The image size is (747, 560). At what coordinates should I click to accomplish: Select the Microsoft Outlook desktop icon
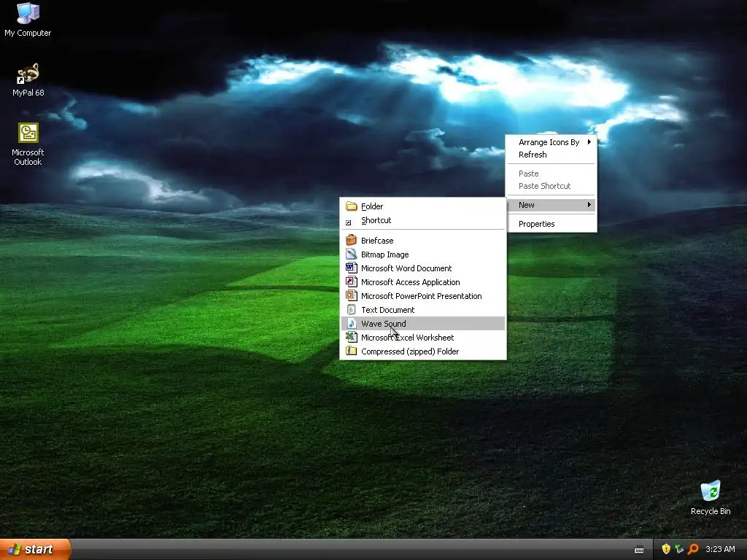tap(28, 144)
